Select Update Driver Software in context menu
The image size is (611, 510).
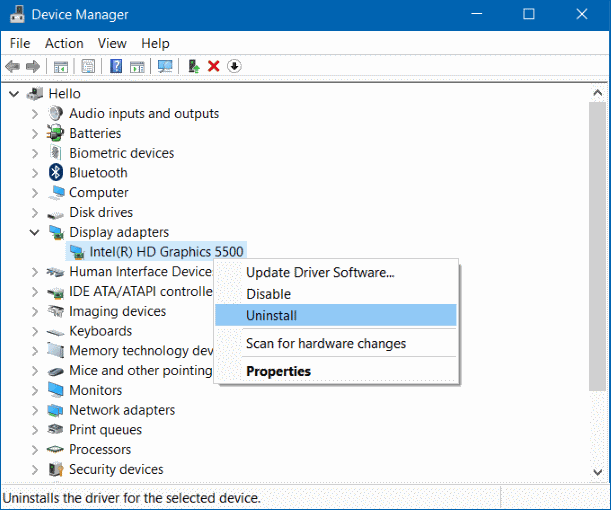tap(320, 272)
